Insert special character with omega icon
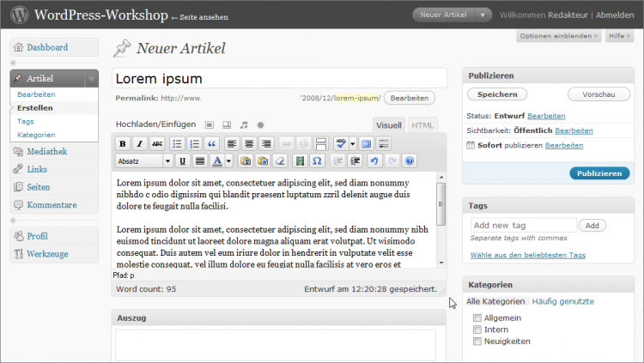 click(316, 160)
